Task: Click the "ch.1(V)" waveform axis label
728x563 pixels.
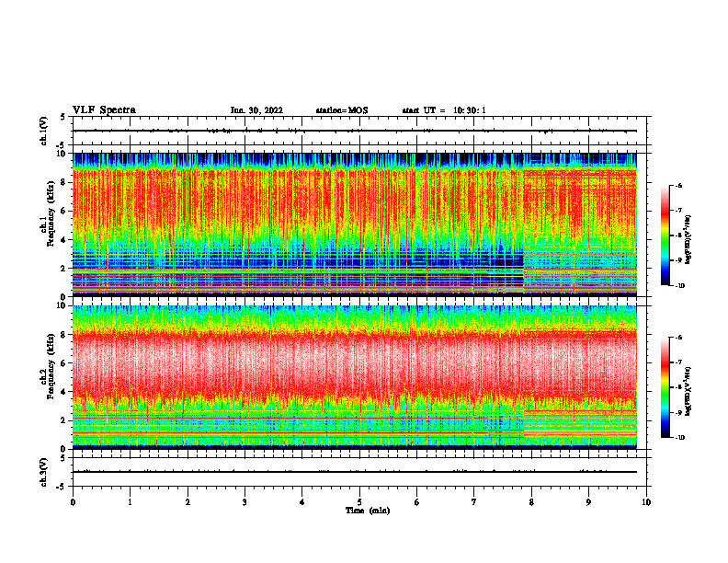Action: tap(44, 131)
